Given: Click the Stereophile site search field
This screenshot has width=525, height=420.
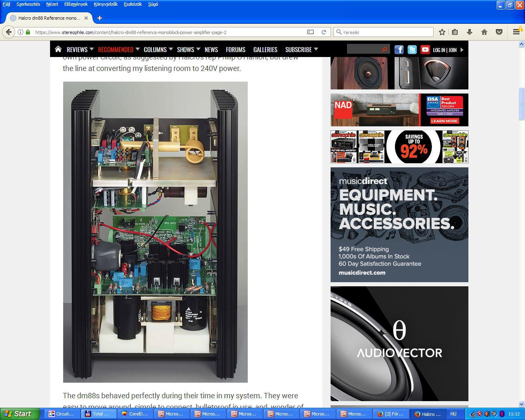Looking at the screenshot, I should [x=363, y=50].
